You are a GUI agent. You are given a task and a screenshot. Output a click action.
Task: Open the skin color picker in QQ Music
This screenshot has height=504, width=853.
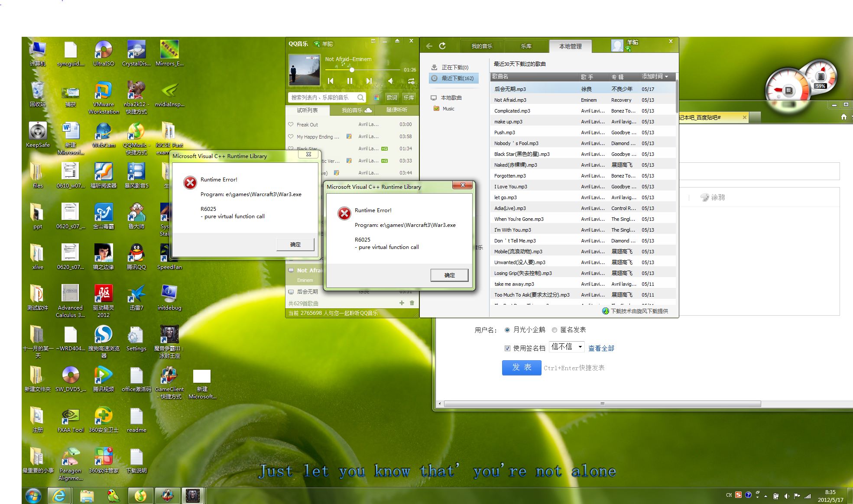(x=376, y=98)
